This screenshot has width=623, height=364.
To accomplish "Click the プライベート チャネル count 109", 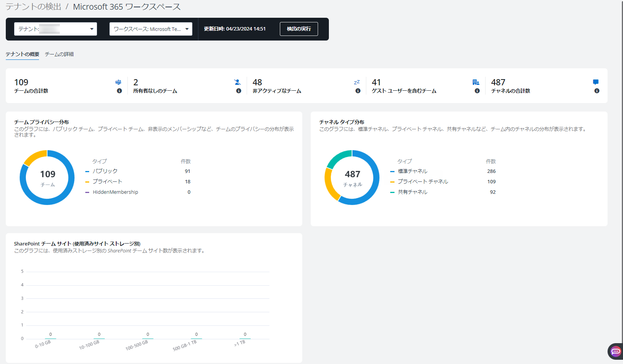I will pos(491,182).
